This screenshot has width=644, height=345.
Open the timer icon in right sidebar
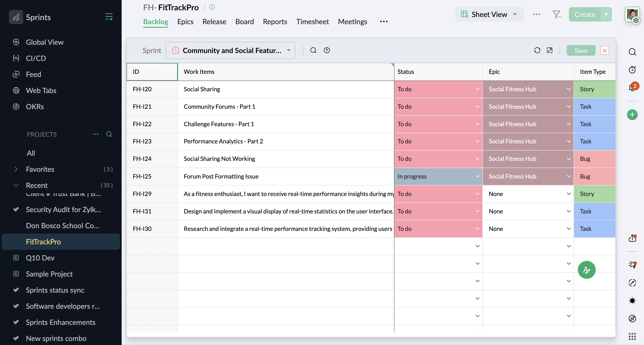coord(632,70)
